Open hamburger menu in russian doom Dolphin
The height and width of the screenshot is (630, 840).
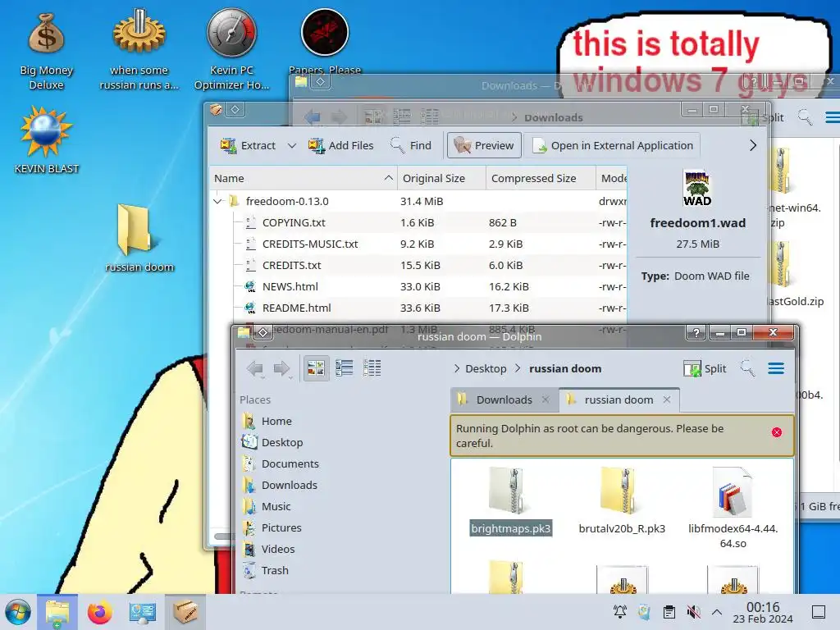pyautogui.click(x=776, y=368)
